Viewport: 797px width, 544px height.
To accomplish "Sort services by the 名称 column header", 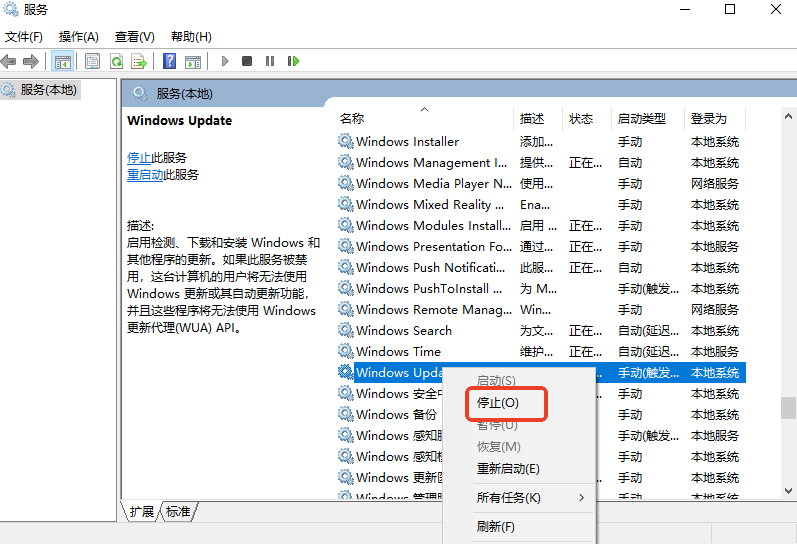I will [352, 118].
